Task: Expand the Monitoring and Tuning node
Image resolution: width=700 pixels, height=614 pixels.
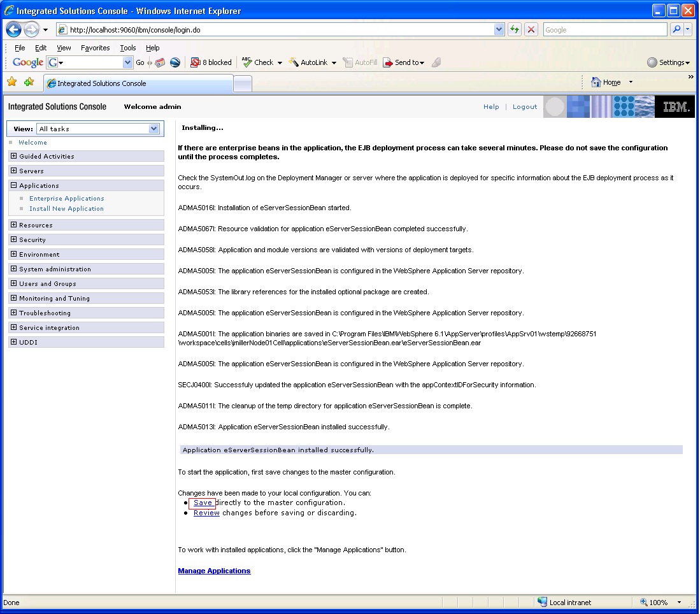Action: (x=13, y=298)
